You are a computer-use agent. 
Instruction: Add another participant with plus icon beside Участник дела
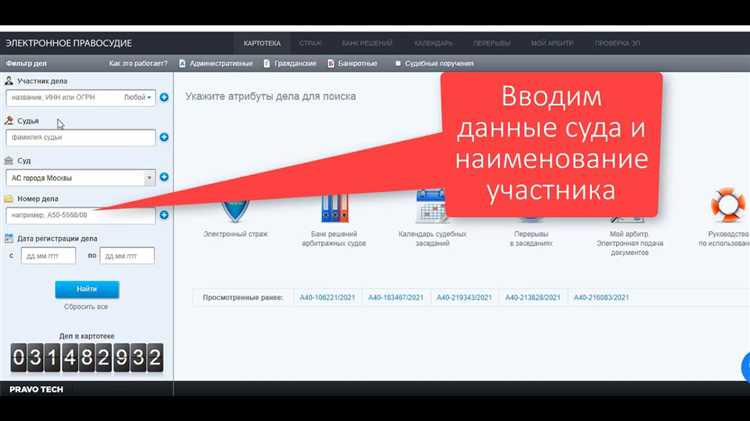(x=164, y=98)
